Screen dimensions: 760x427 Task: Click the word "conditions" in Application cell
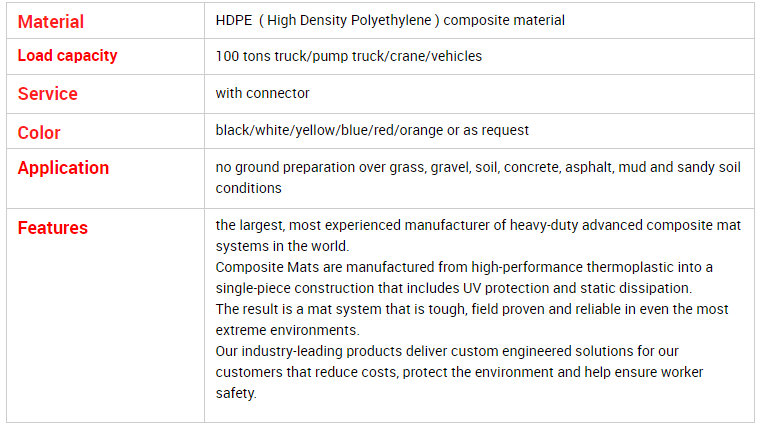[248, 188]
